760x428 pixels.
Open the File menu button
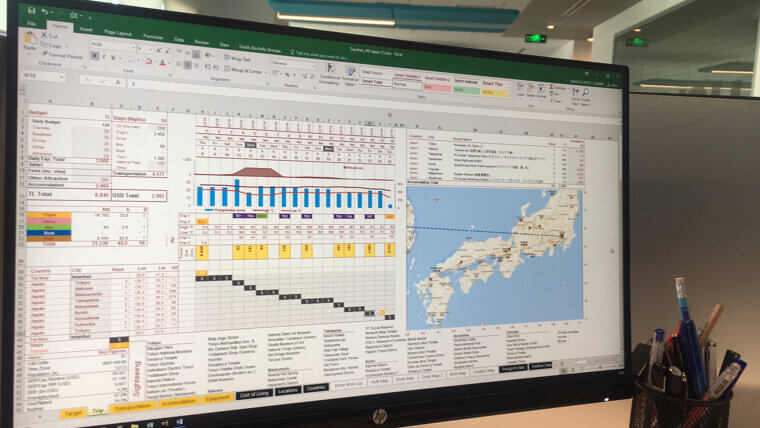coord(32,23)
